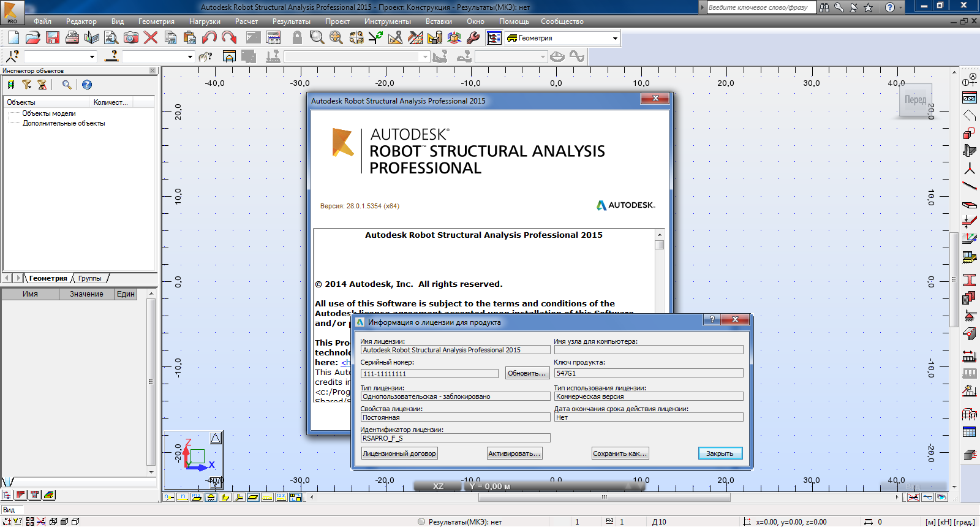Expand the load case combo box
Image resolution: width=980 pixels, height=527 pixels.
(425, 57)
